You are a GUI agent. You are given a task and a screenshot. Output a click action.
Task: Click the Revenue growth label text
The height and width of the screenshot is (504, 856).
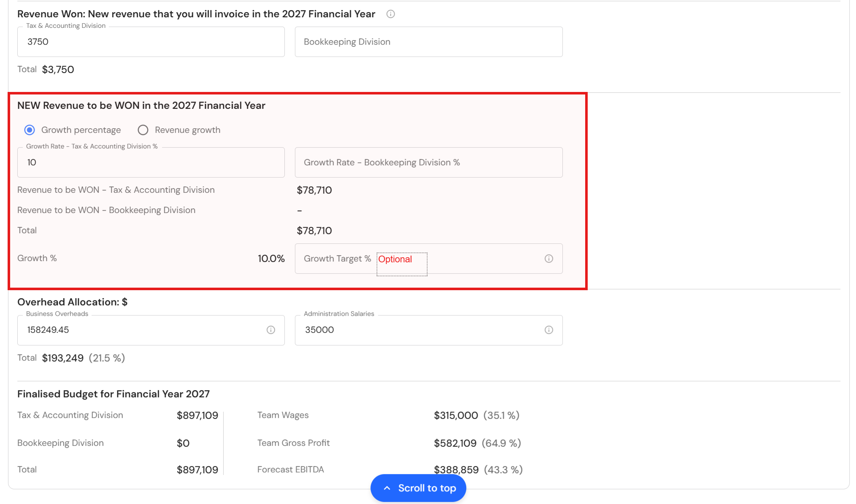coord(188,130)
